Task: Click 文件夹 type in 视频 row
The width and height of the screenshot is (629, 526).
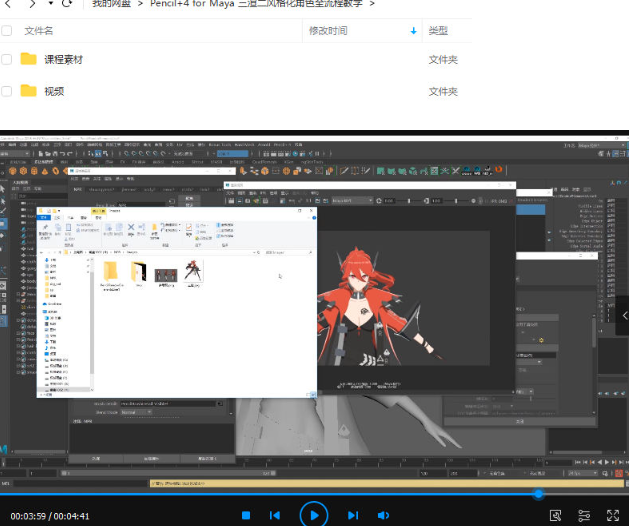Action: click(443, 91)
